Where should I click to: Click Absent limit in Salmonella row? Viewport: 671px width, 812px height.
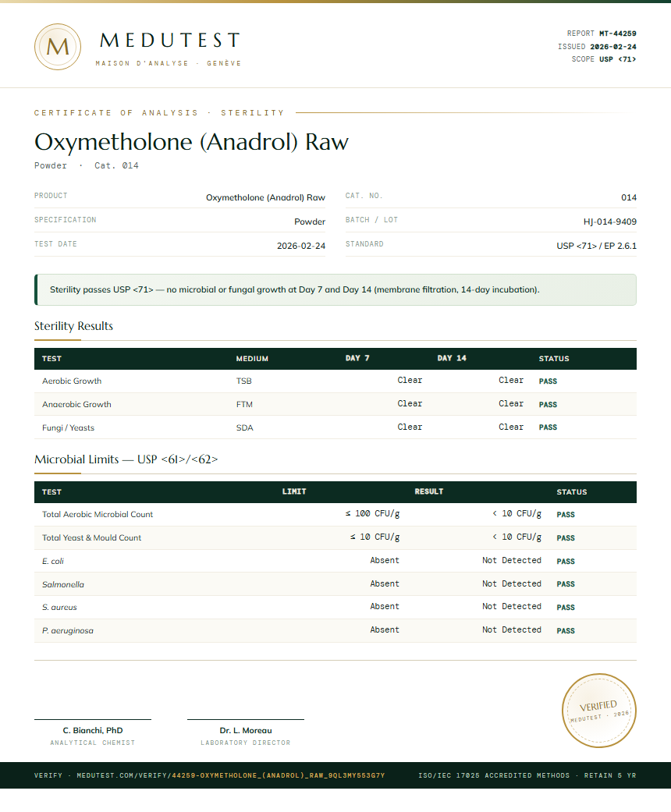385,583
